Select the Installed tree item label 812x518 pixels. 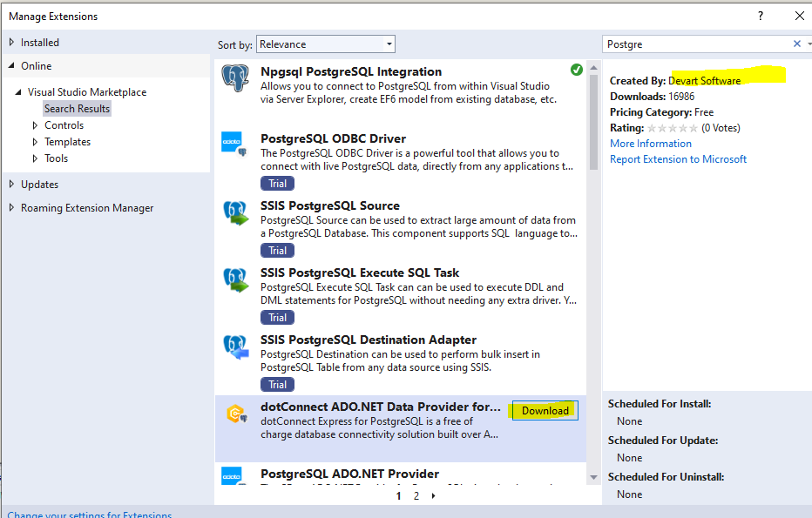click(40, 43)
